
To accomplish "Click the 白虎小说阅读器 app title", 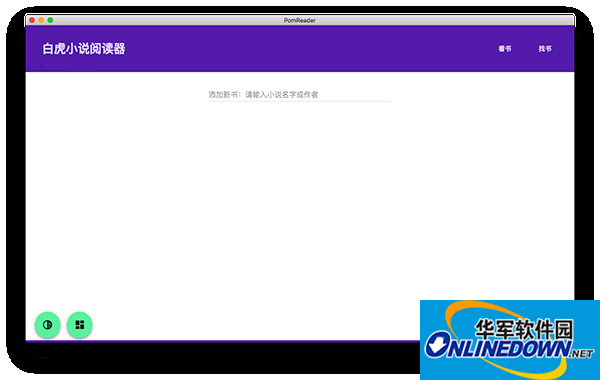I will coord(84,49).
